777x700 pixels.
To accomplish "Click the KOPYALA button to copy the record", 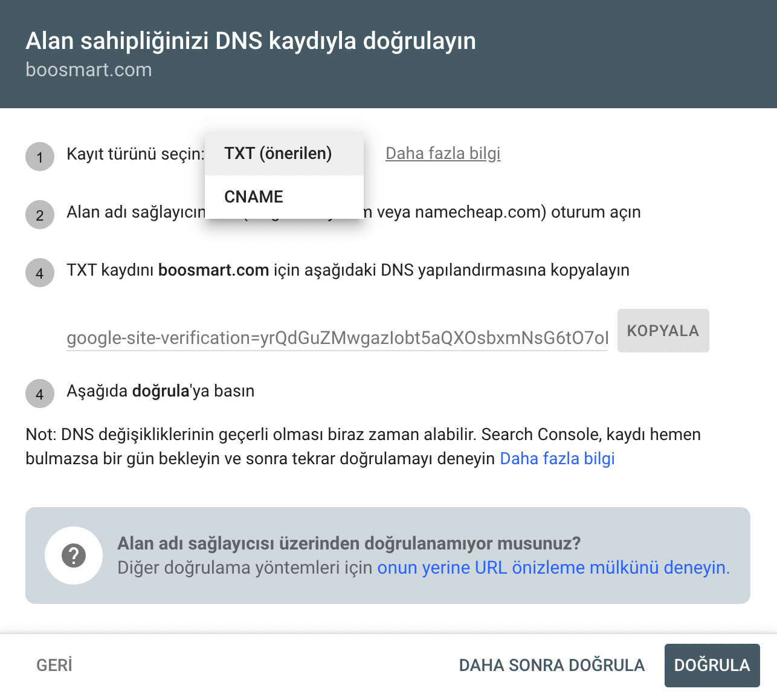I will point(663,330).
